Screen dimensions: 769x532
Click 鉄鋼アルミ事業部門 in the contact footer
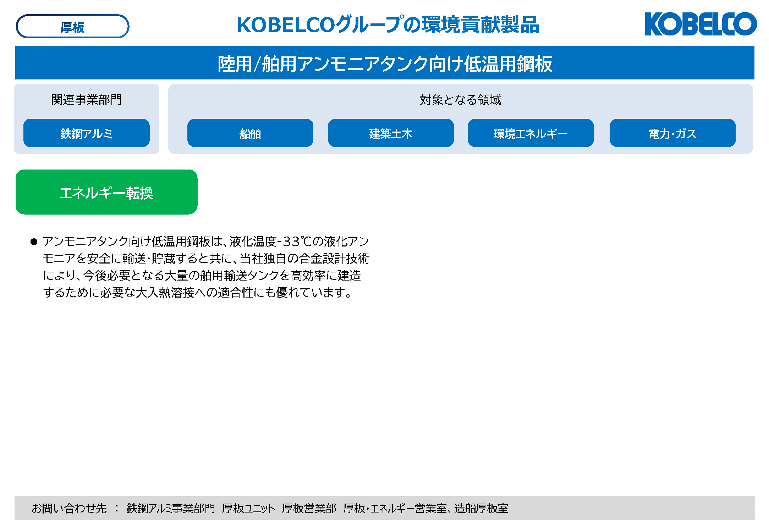171,508
